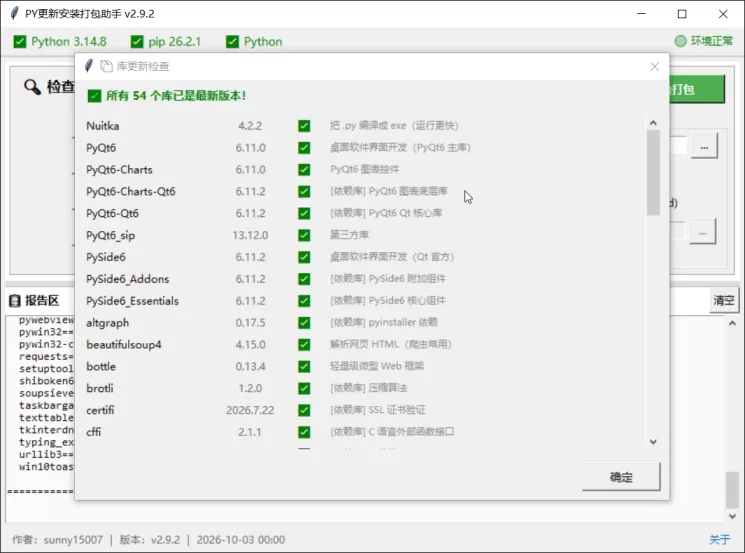
Task: Toggle the Python 3.14.8 checkbox
Action: tap(20, 42)
